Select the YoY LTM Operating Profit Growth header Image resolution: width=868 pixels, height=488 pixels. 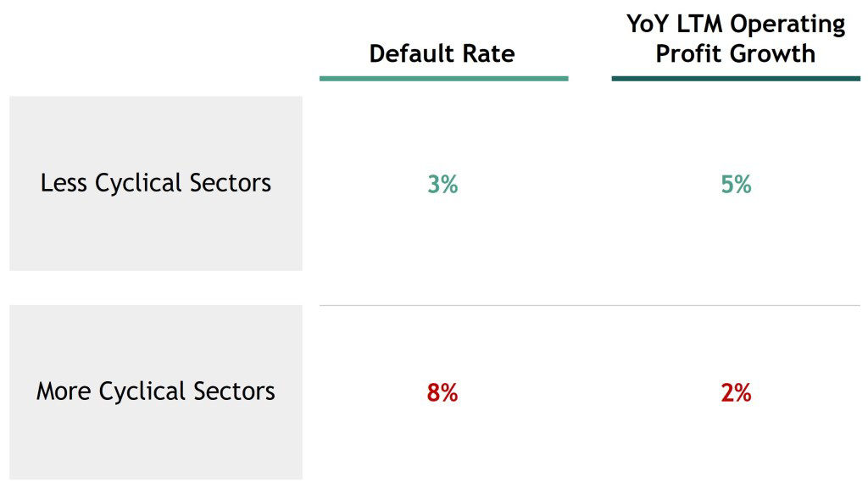[x=736, y=39]
